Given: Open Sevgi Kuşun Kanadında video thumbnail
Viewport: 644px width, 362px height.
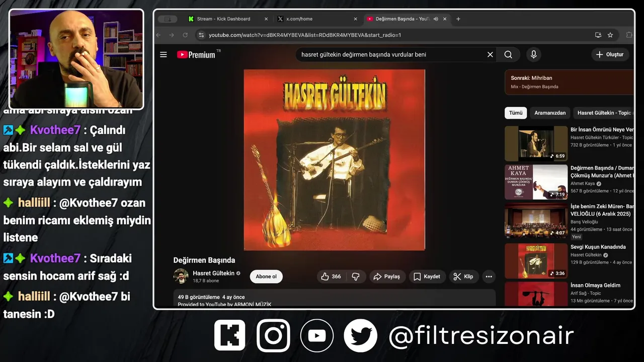Looking at the screenshot, I should click(536, 260).
